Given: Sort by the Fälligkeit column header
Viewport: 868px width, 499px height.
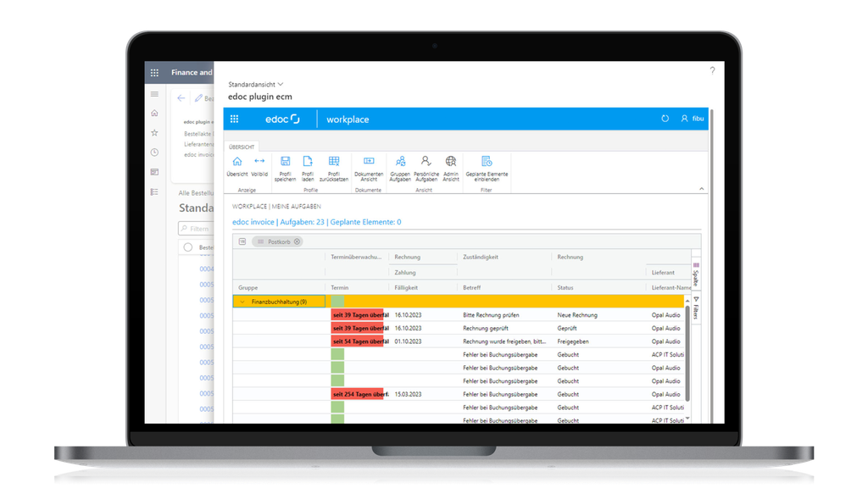Looking at the screenshot, I should pyautogui.click(x=406, y=288).
